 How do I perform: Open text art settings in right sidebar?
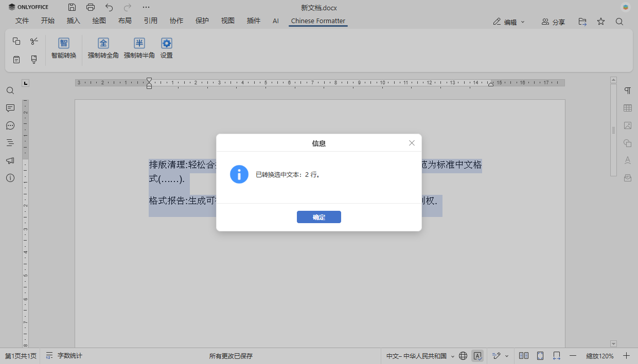[628, 160]
